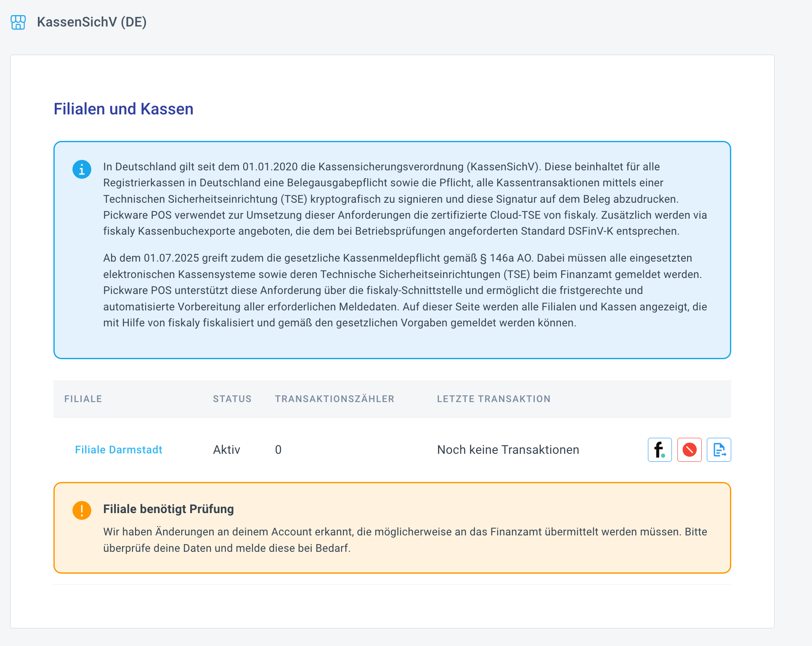Click the paragraph starting Ab dem 01.07.2025
The image size is (812, 646).
click(x=404, y=290)
